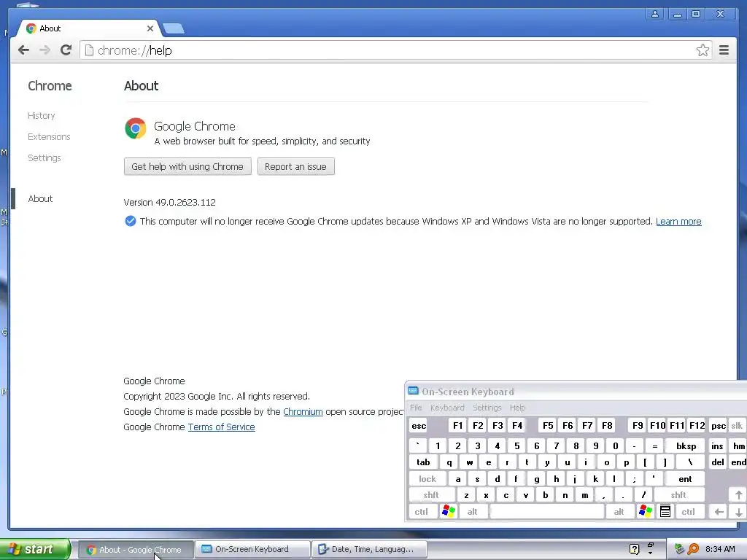This screenshot has width=747, height=560.
Task: Open Settings menu in On-Screen Keyboard
Action: [487, 408]
